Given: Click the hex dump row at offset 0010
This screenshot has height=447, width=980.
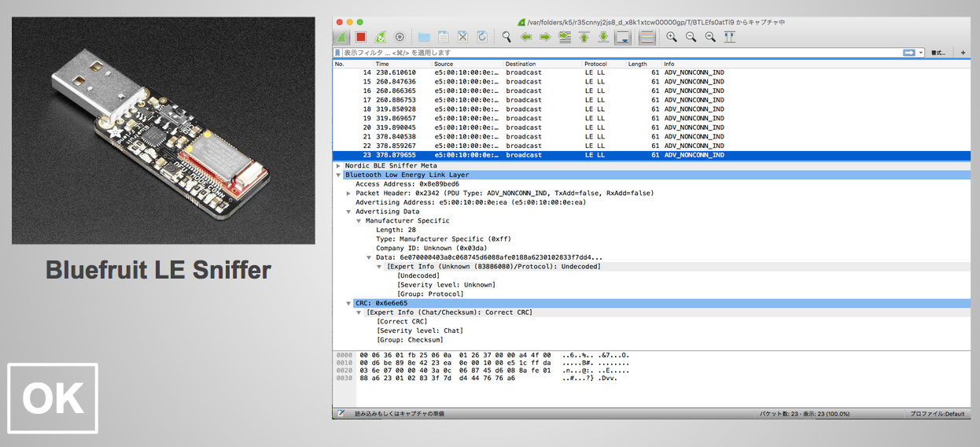Looking at the screenshot, I should pyautogui.click(x=483, y=364).
